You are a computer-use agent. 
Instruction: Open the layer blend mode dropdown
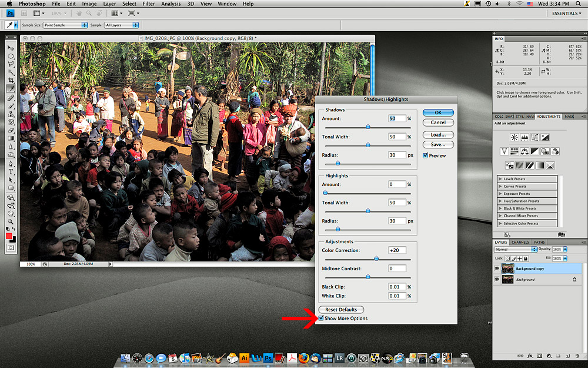516,250
